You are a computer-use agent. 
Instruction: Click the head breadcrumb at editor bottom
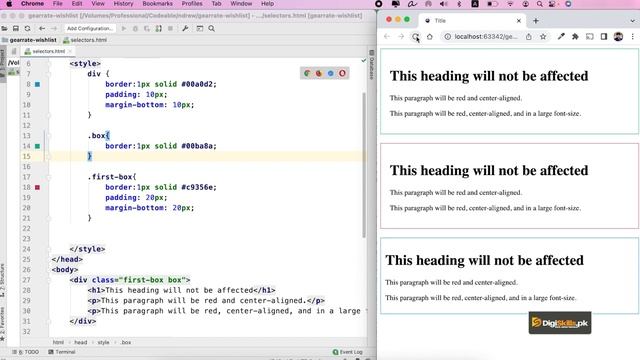[80, 342]
